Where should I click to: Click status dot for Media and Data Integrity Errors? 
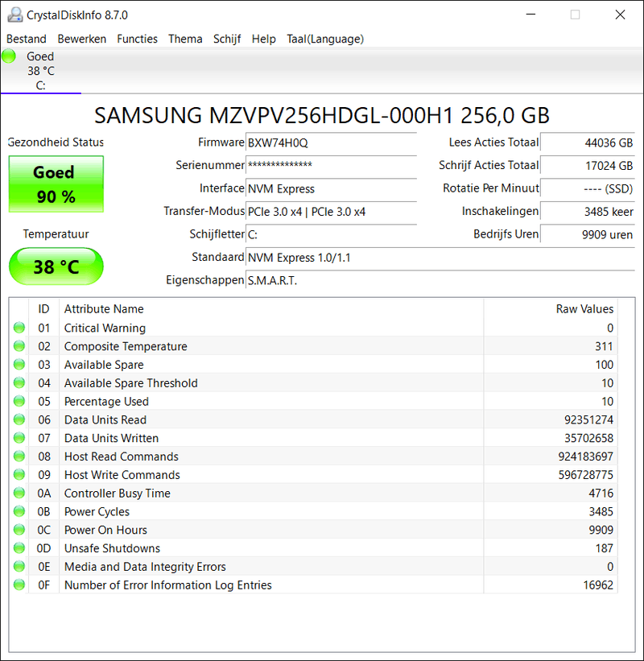(19, 567)
